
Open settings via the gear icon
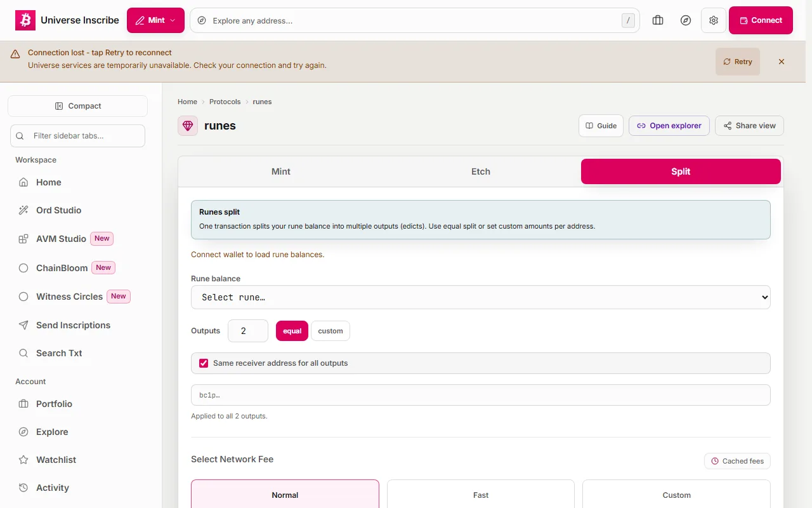tap(714, 20)
